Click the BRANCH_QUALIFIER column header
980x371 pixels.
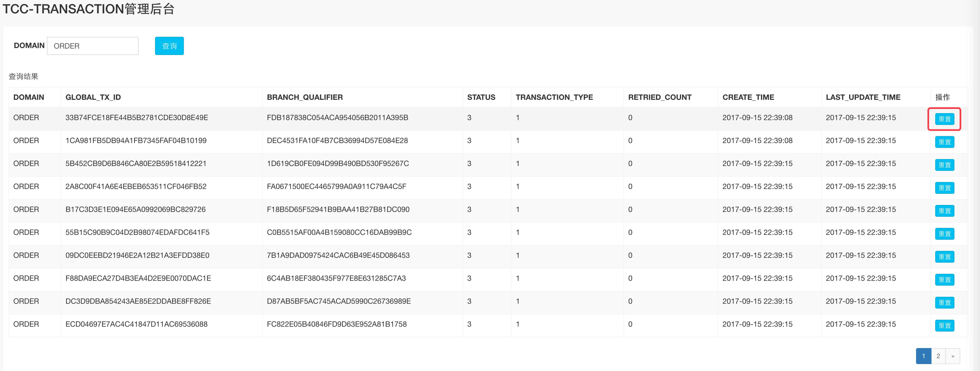pos(304,97)
